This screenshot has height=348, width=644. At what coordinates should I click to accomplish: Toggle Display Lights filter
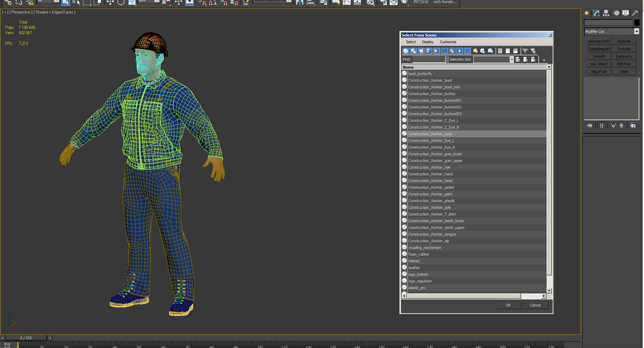tap(421, 51)
